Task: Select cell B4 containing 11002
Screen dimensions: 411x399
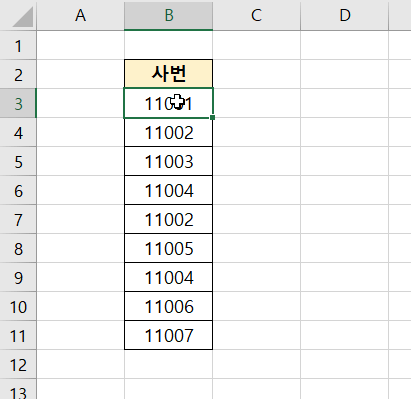Action: click(x=168, y=132)
